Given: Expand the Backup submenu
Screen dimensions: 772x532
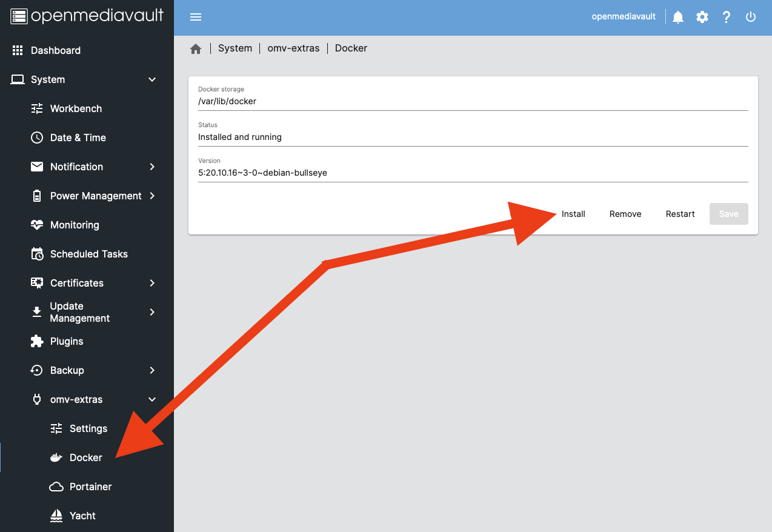Looking at the screenshot, I should [x=67, y=370].
